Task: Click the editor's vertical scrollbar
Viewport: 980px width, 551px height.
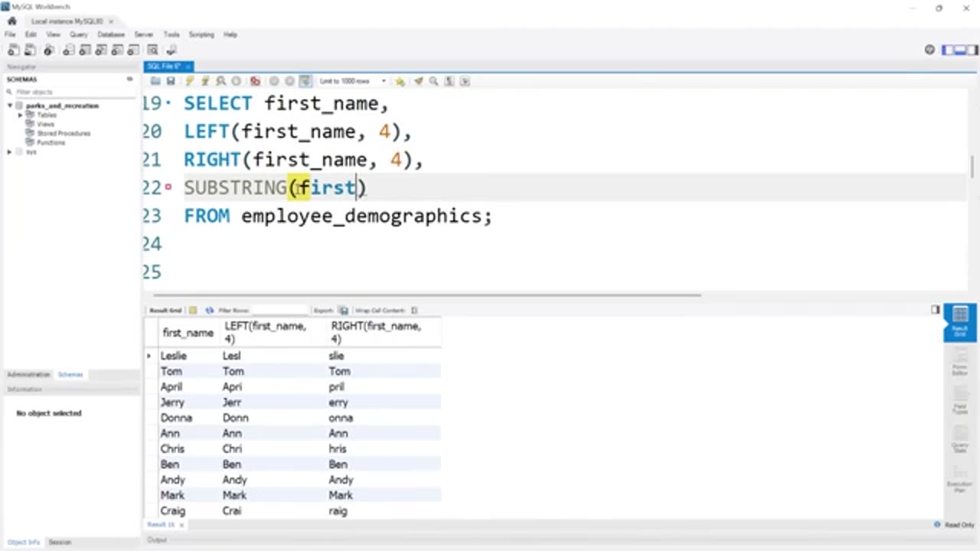Action: click(x=972, y=167)
